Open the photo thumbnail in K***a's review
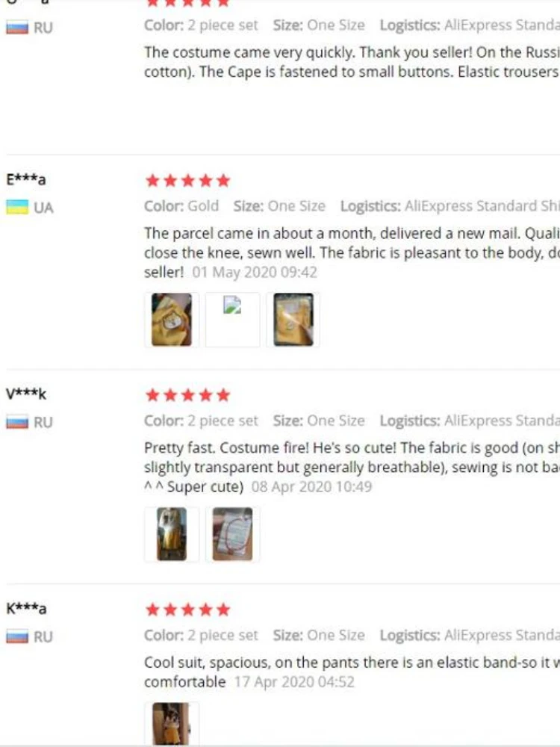The image size is (560, 747). tap(172, 723)
